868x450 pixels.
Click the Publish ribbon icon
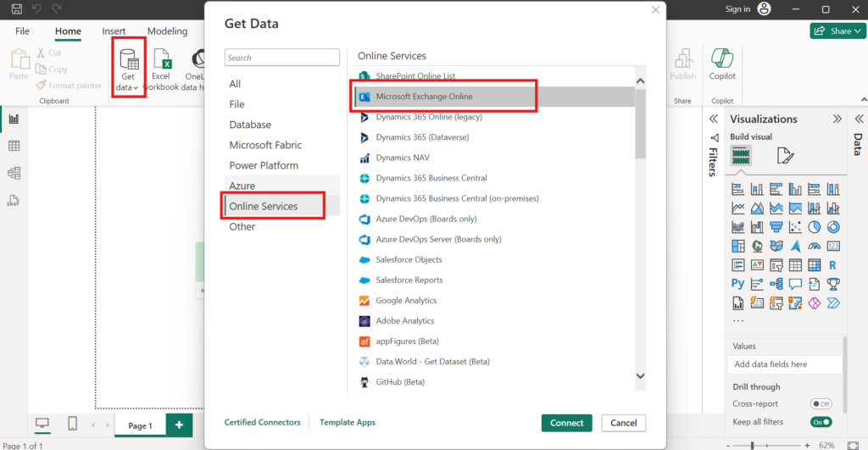(x=682, y=64)
